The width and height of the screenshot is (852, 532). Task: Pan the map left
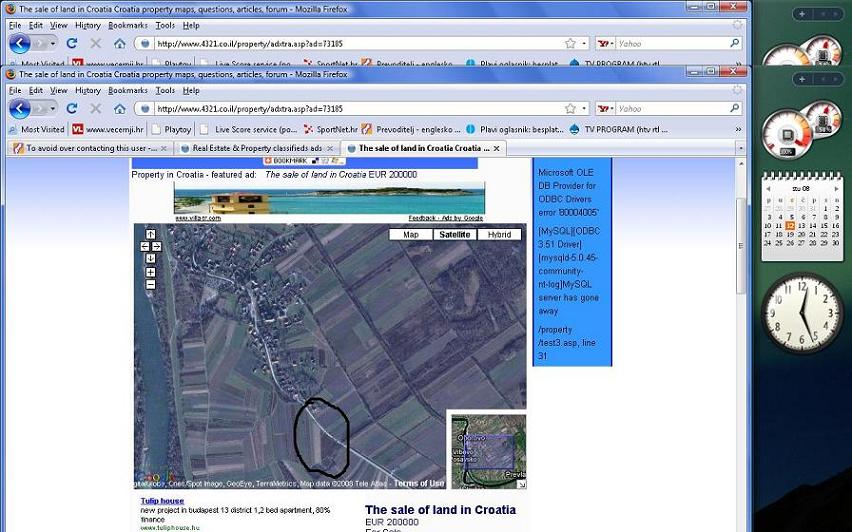click(145, 246)
